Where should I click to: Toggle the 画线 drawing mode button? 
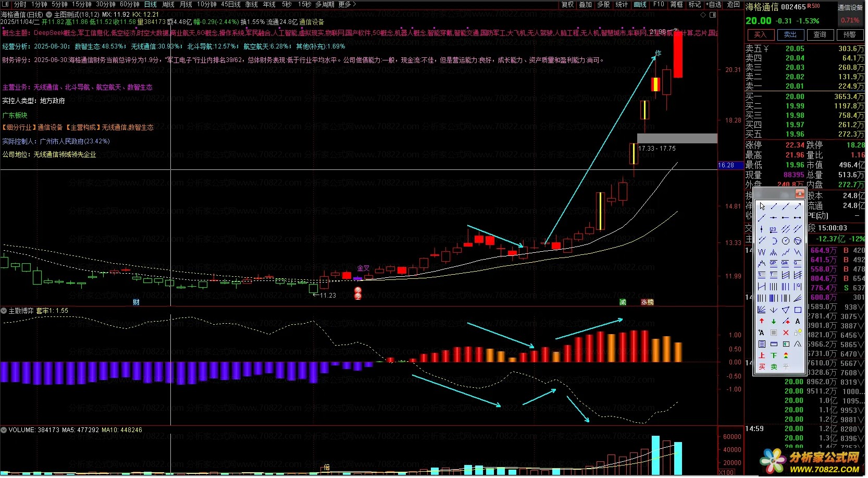(640, 4)
